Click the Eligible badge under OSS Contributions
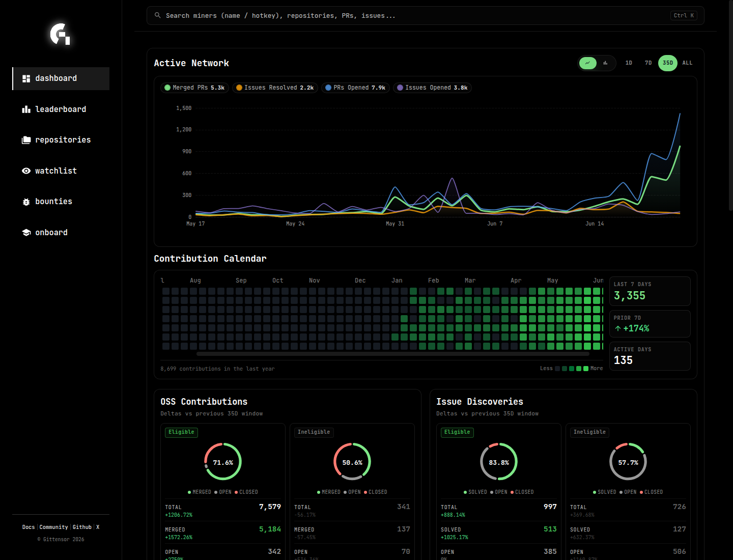Screen dimensions: 733x560 181,432
